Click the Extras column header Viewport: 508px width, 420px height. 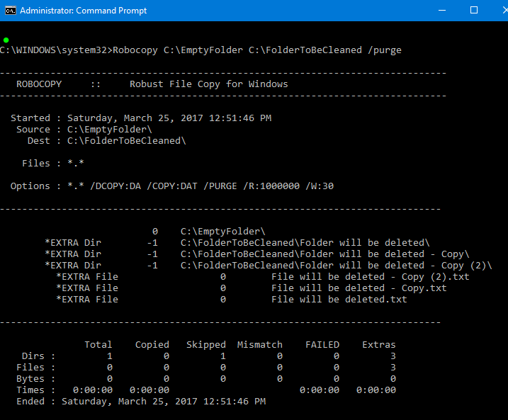click(378, 345)
